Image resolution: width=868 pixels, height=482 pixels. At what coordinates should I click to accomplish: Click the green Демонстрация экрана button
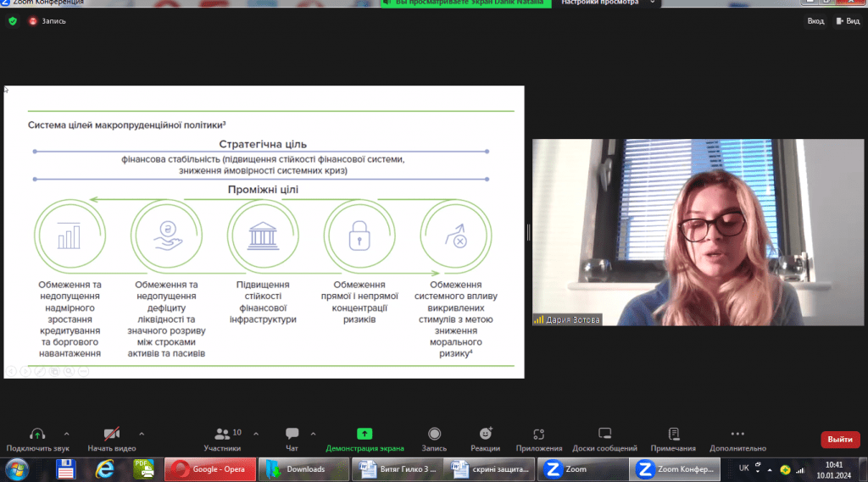364,435
